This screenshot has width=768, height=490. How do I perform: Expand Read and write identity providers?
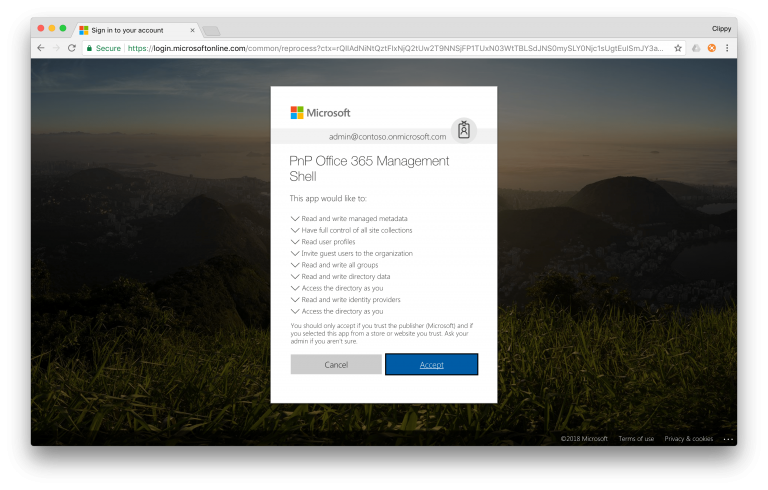click(295, 299)
